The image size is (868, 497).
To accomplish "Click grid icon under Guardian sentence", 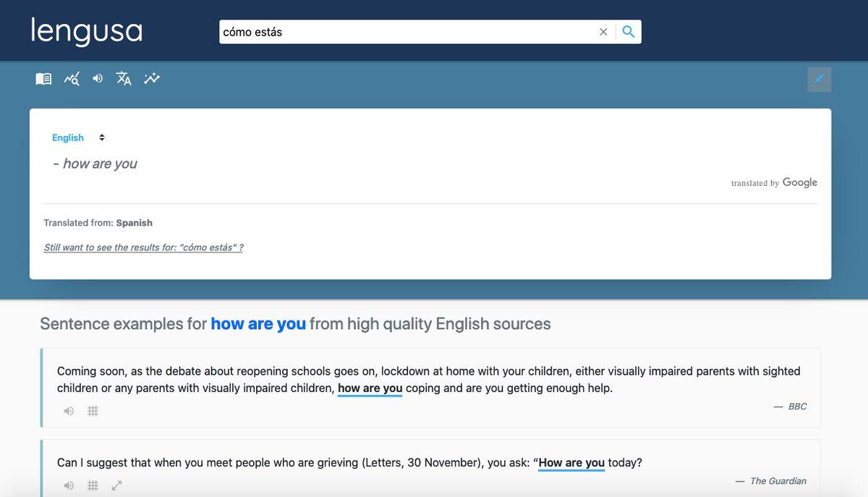I will click(x=93, y=485).
